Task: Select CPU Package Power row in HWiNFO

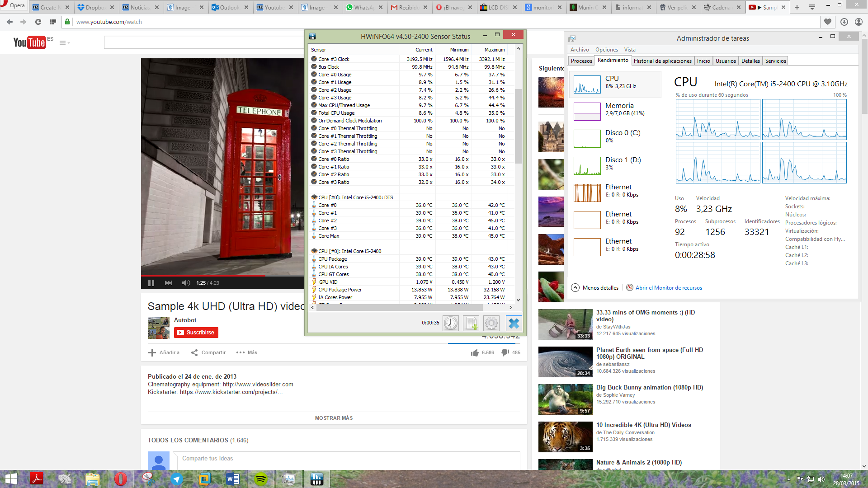Action: tap(411, 290)
